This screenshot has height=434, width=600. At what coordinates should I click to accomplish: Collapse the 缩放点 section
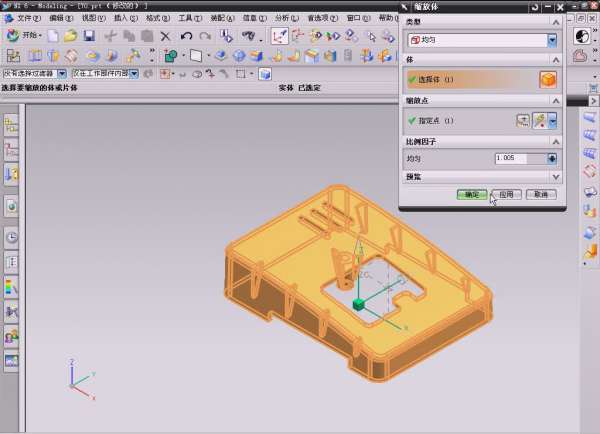click(x=556, y=101)
